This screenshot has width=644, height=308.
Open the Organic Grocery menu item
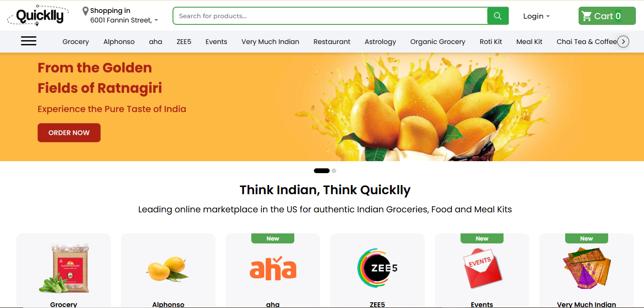[x=438, y=42]
